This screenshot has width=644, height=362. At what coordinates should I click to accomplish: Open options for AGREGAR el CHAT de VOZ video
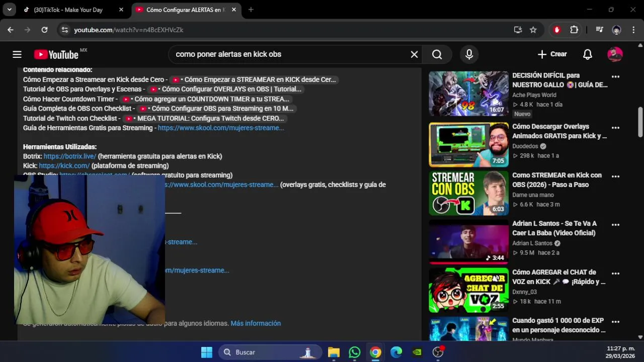click(615, 274)
